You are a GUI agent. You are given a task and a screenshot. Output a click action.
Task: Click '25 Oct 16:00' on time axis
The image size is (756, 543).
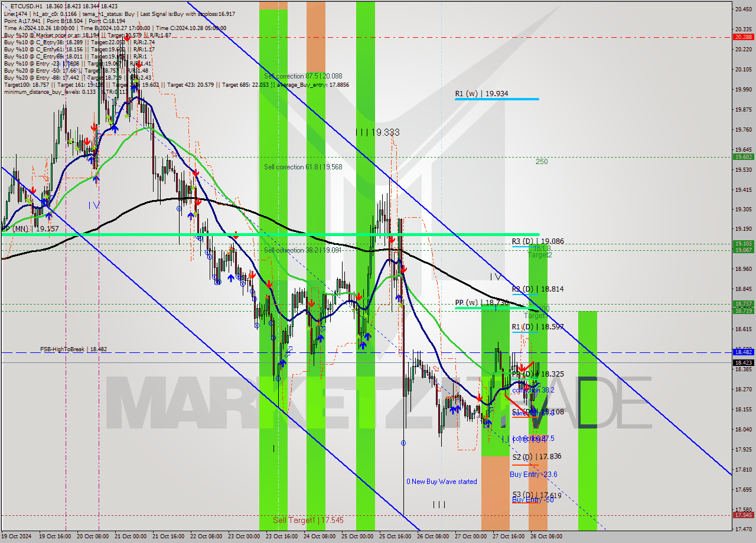395,537
